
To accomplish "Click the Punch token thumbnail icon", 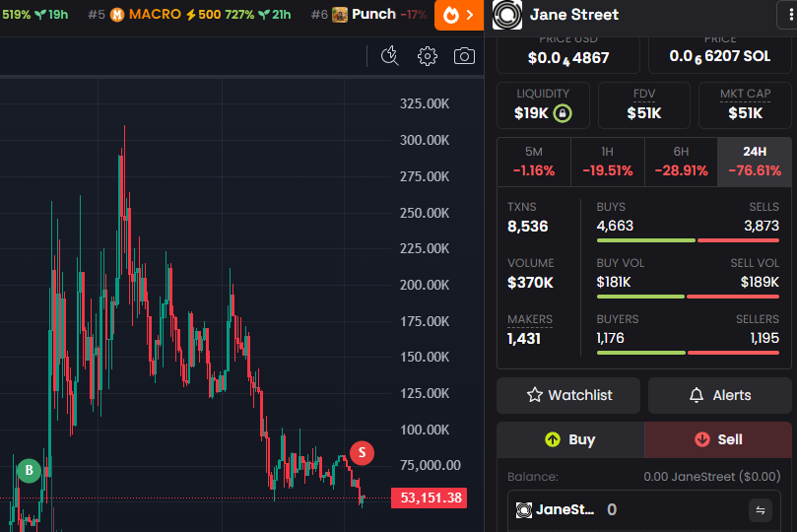I will pos(340,15).
